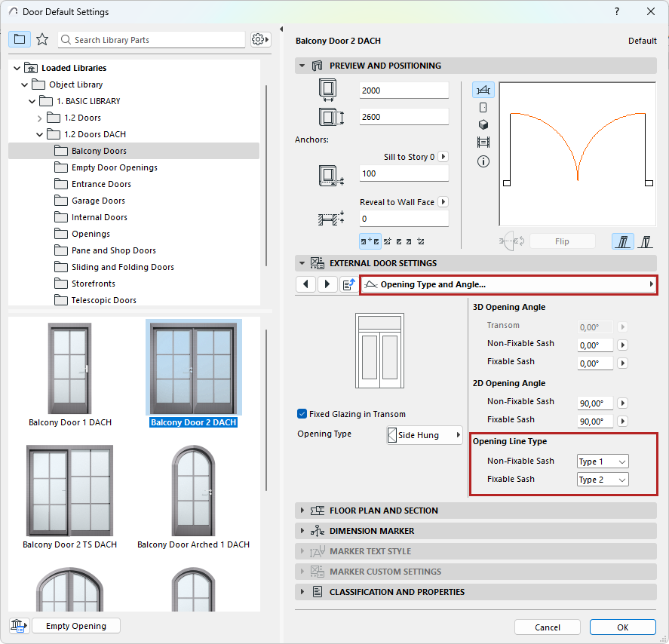Select the second opening side toggle
669x644 pixels.
(645, 242)
